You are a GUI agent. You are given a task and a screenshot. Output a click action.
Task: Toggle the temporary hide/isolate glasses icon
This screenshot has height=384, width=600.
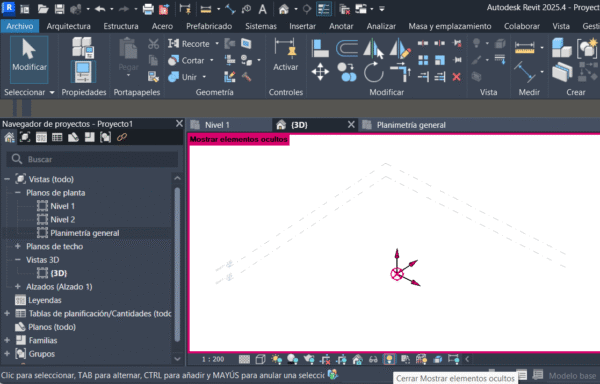(373, 359)
